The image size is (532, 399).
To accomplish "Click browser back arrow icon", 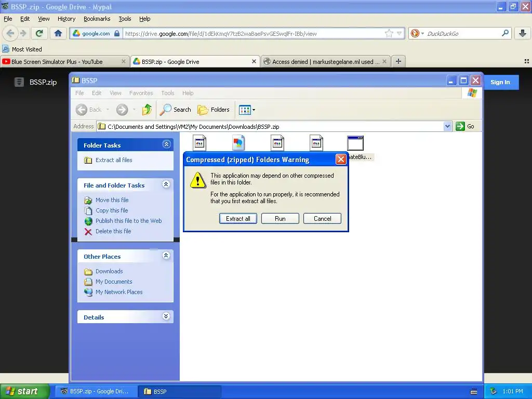I will [10, 33].
